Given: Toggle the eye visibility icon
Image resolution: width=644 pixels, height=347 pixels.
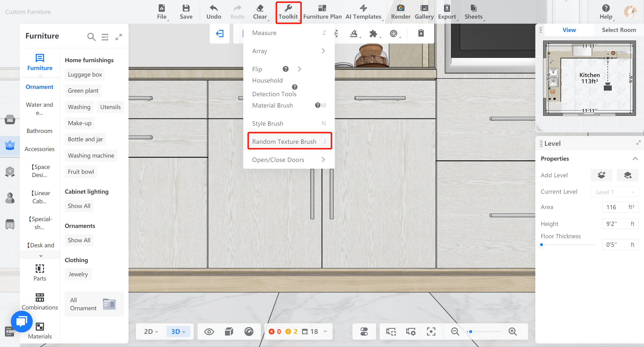Looking at the screenshot, I should coord(209,331).
